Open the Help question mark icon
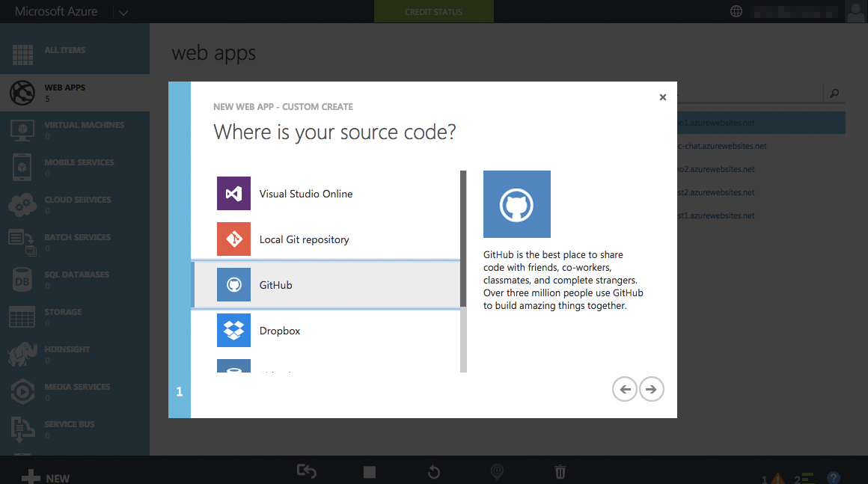 click(833, 478)
